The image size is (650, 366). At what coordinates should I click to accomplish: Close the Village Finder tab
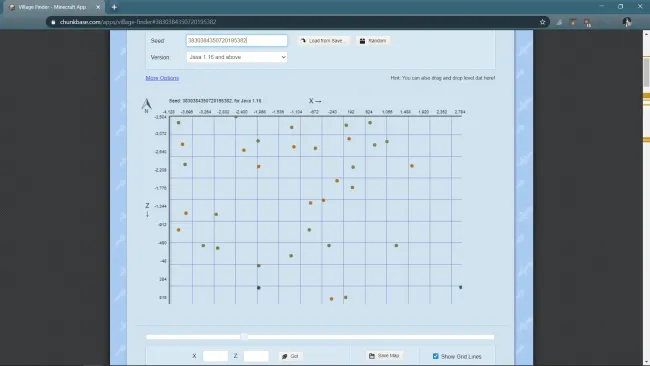coord(98,7)
